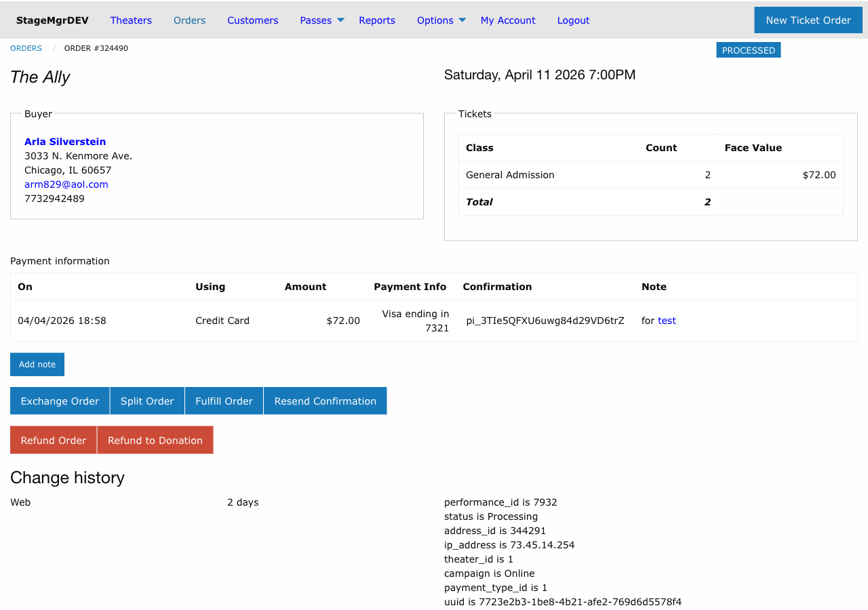868x610 pixels.
Task: Click the Total row label in Tickets
Action: (x=479, y=202)
